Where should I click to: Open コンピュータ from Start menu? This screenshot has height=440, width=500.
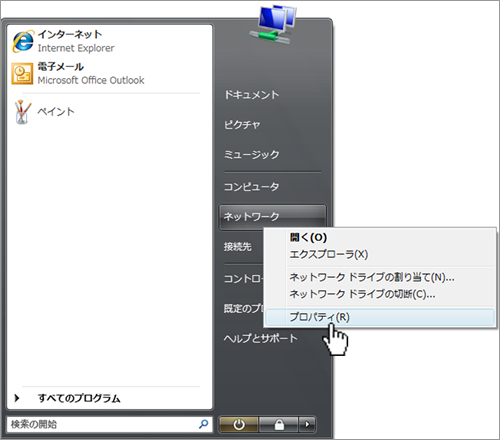coord(252,187)
